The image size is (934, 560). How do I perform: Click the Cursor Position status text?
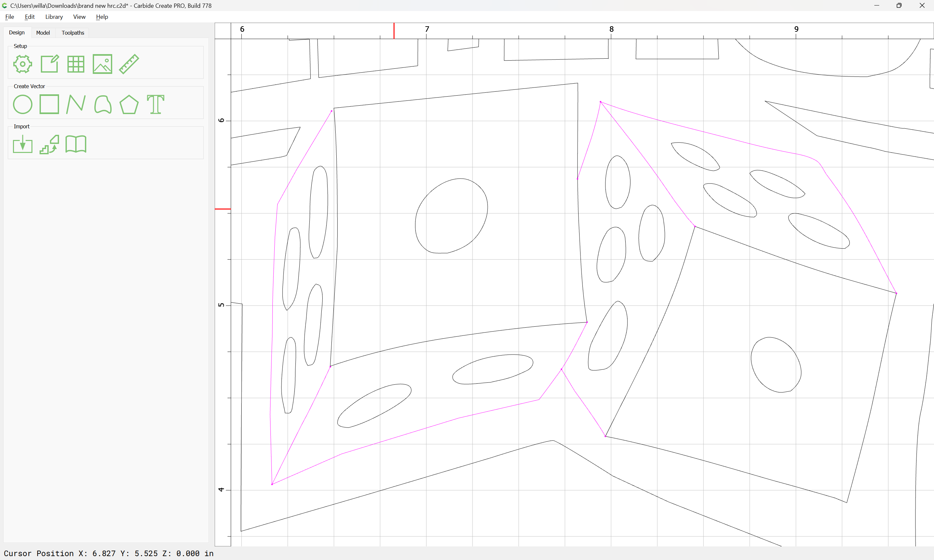pos(109,553)
